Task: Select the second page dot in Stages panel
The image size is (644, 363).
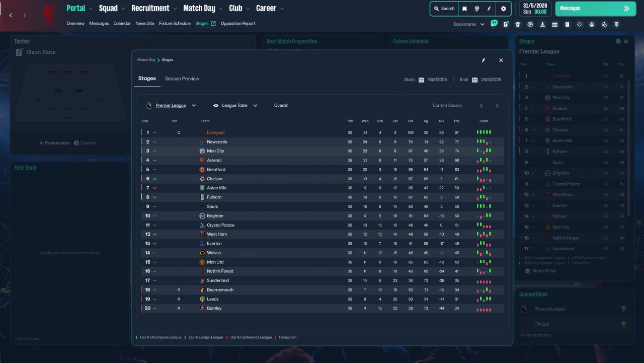Action: (x=626, y=41)
